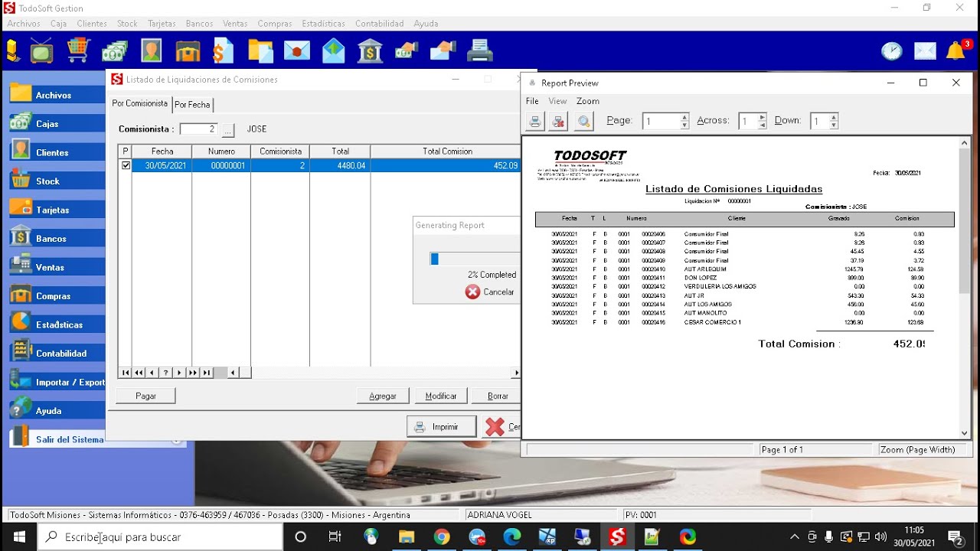Open the Windows Start menu
This screenshot has width=980, height=551.
[x=18, y=537]
